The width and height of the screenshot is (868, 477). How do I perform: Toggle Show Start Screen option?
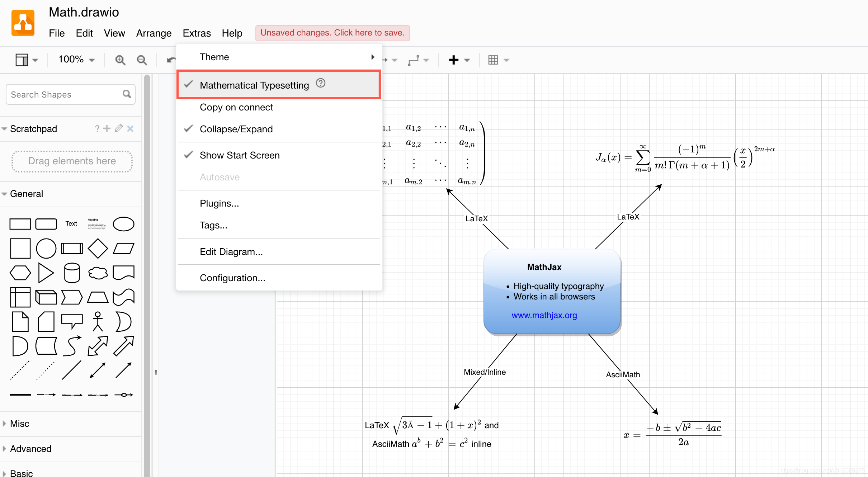240,155
